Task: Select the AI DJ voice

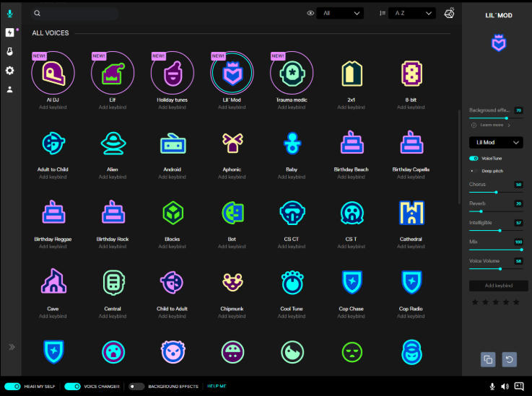Action: click(53, 73)
